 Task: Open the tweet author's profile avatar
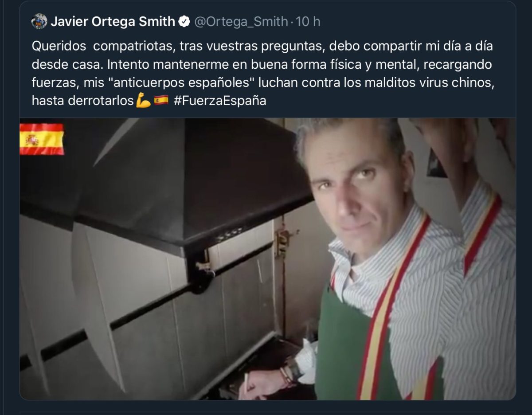39,21
